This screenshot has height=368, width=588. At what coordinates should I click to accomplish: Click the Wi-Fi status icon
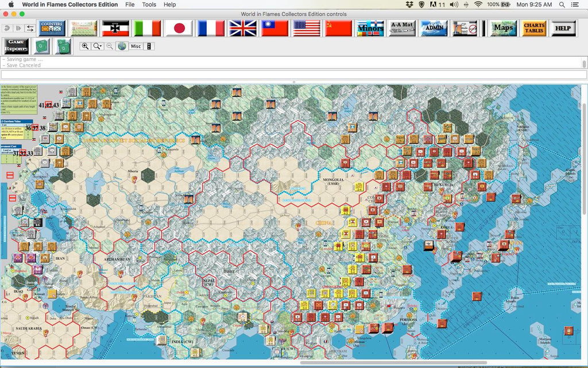pos(478,5)
